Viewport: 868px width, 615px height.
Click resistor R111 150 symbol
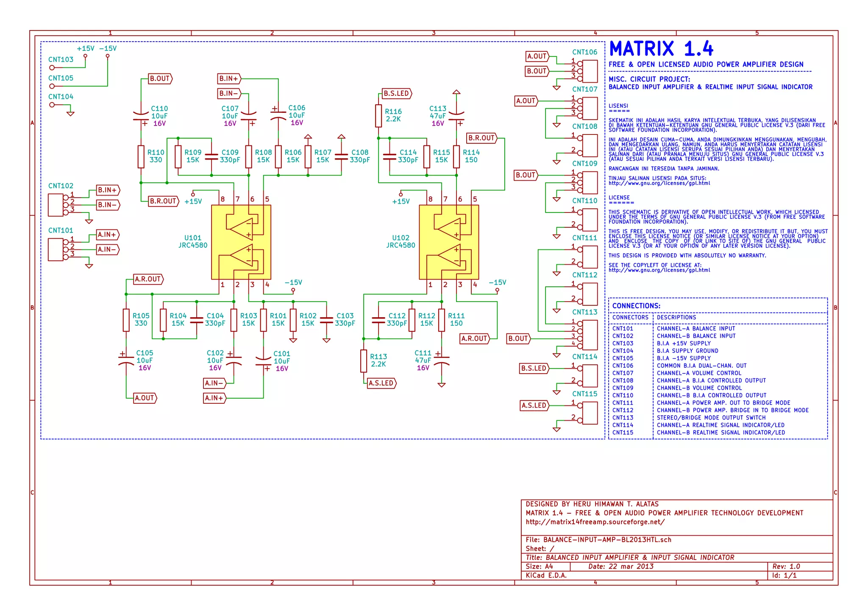coord(442,320)
